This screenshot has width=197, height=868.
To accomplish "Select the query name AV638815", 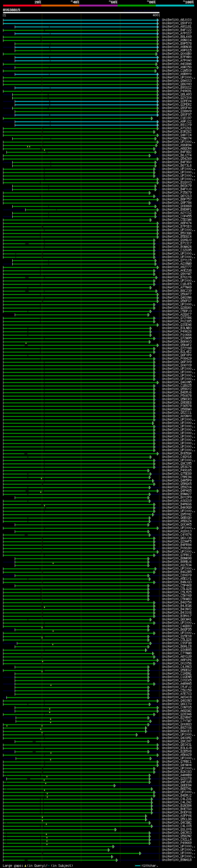I will coord(11,10).
